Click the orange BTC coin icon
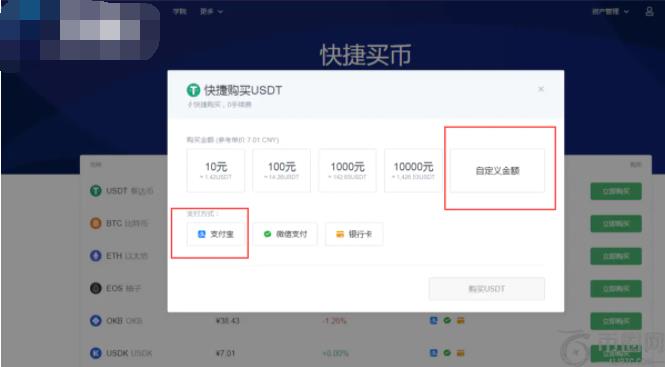665x367 pixels. 96,223
